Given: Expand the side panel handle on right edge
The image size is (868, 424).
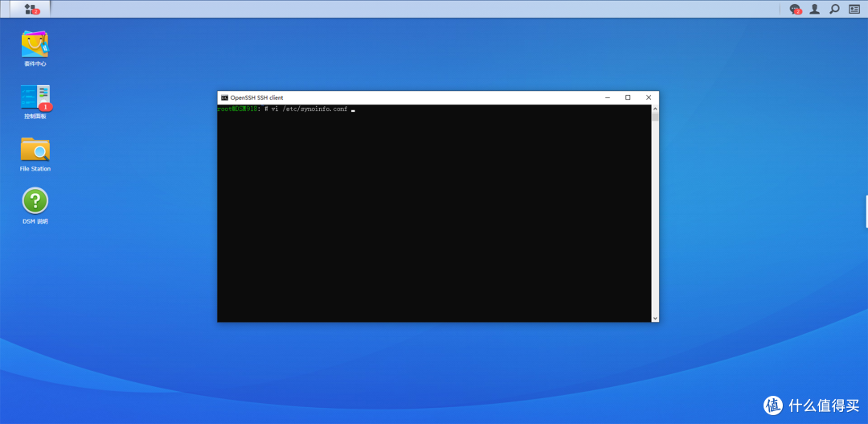Looking at the screenshot, I should click(x=866, y=211).
